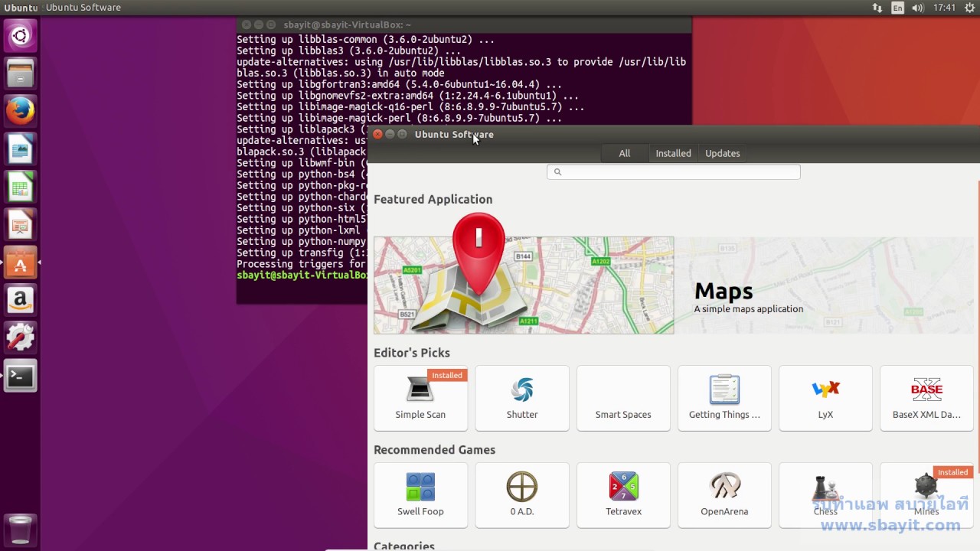Viewport: 980px width, 551px height.
Task: Click terminal line "Setting up libgnomevfs2-extra:amd64"
Action: click(407, 96)
